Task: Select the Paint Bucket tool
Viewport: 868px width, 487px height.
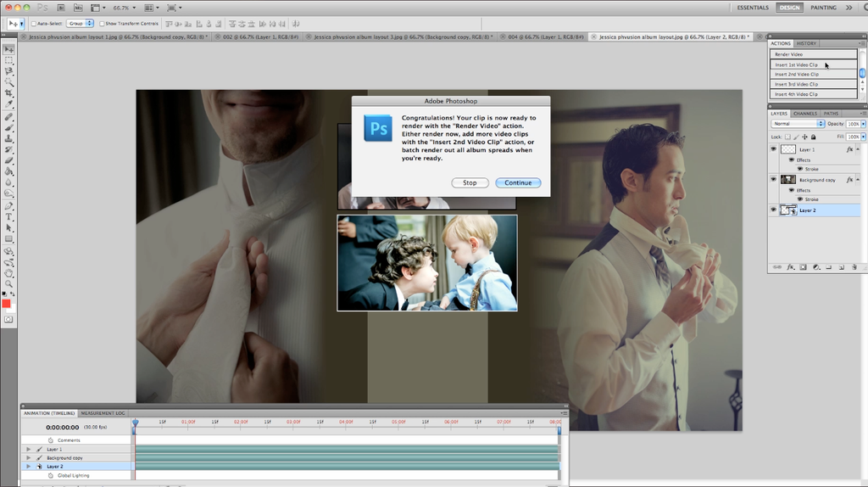Action: pos(8,171)
